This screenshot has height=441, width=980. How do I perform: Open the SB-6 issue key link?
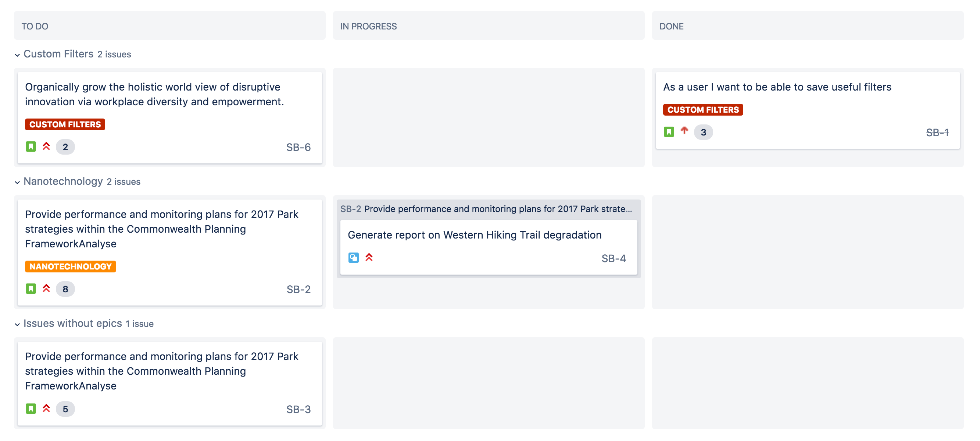pyautogui.click(x=298, y=147)
